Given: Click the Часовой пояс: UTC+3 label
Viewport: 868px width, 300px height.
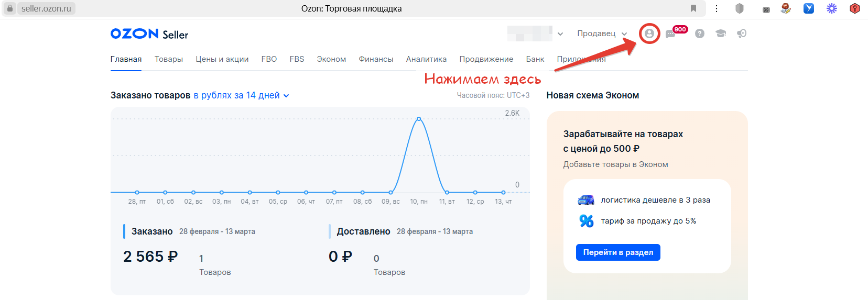Looking at the screenshot, I should (493, 95).
